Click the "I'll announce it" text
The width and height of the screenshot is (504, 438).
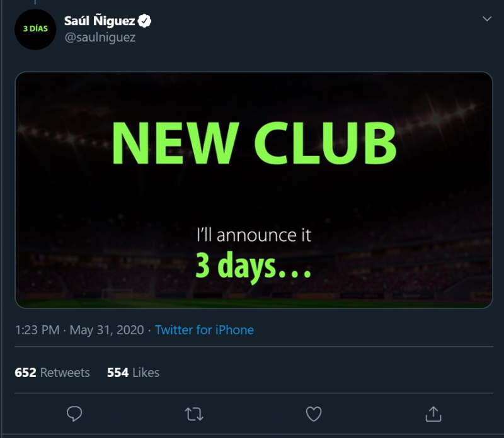(253, 236)
